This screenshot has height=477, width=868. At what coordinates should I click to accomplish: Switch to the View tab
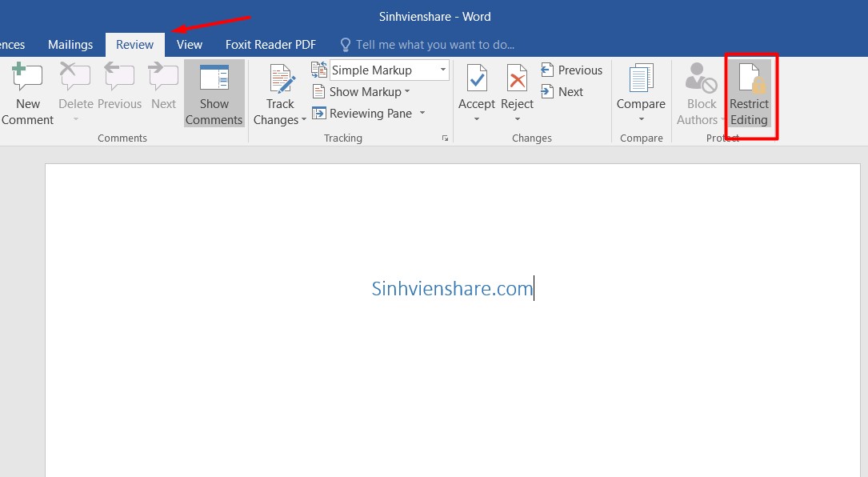(190, 45)
